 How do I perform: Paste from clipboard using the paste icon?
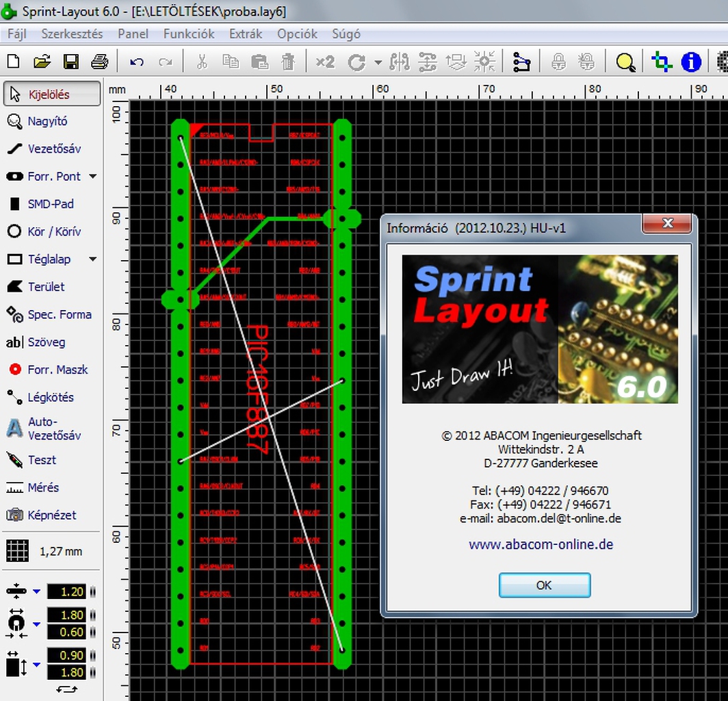coord(259,62)
